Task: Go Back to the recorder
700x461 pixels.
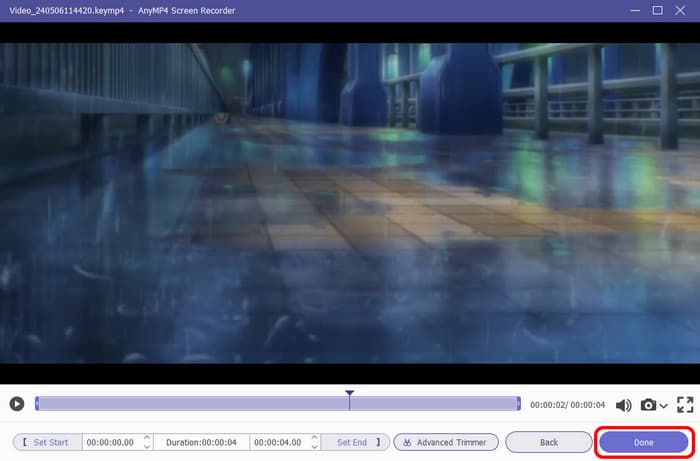Action: [549, 442]
